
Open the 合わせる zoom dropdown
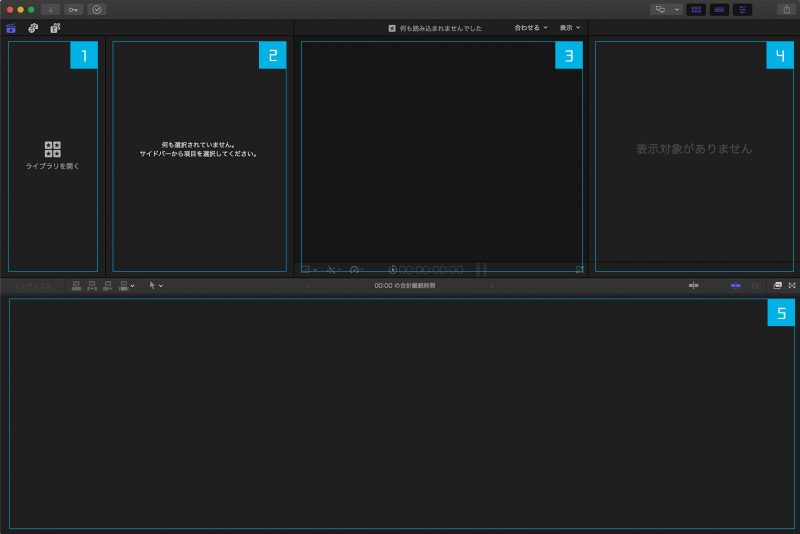(531, 28)
